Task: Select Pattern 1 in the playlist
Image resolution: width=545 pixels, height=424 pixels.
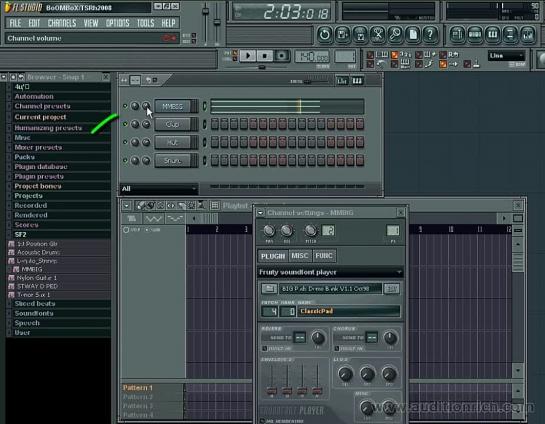Action: click(x=138, y=388)
